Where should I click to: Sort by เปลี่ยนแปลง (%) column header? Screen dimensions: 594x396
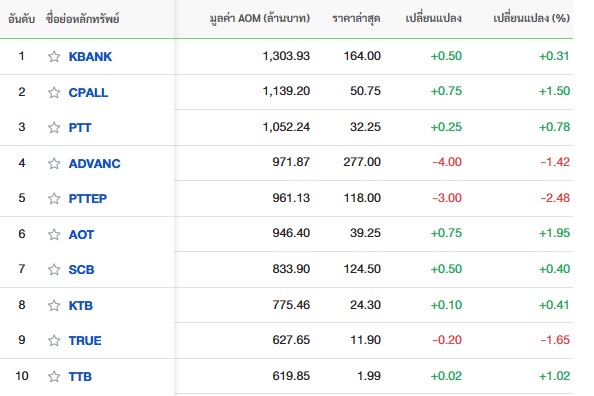(x=531, y=18)
